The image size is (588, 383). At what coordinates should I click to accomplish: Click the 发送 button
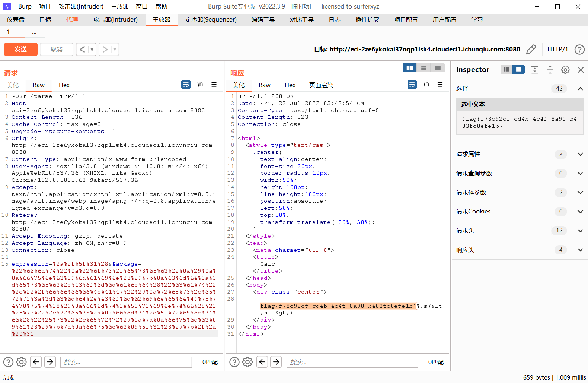(21, 49)
